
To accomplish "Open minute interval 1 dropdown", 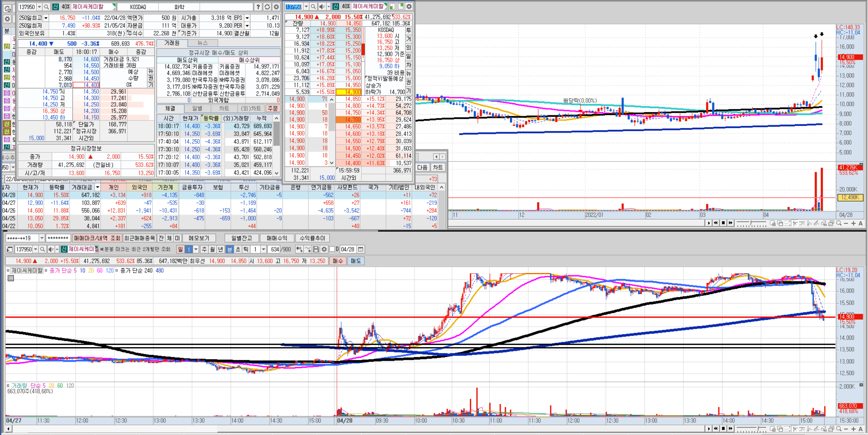I will click(263, 249).
